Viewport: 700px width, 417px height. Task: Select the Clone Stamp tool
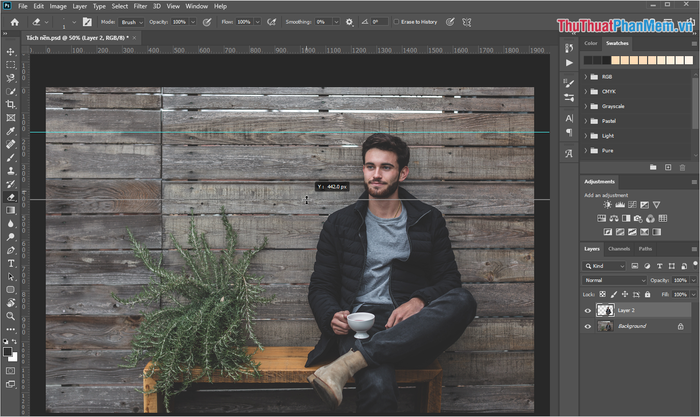pos(11,171)
